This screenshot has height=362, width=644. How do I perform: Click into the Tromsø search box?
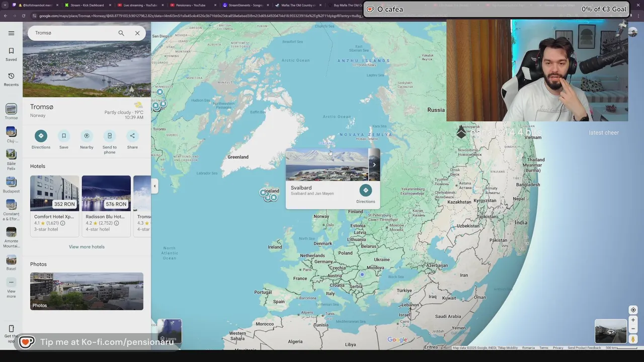point(73,33)
